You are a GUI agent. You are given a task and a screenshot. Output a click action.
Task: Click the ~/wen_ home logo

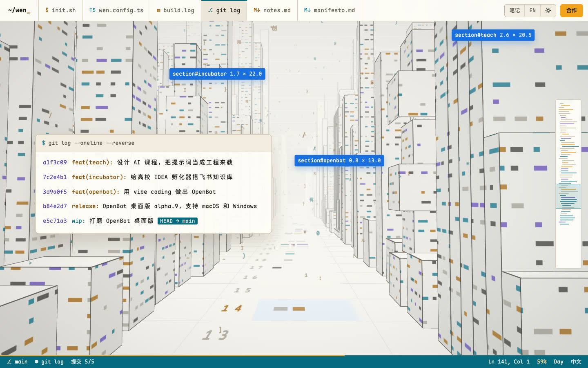click(19, 10)
